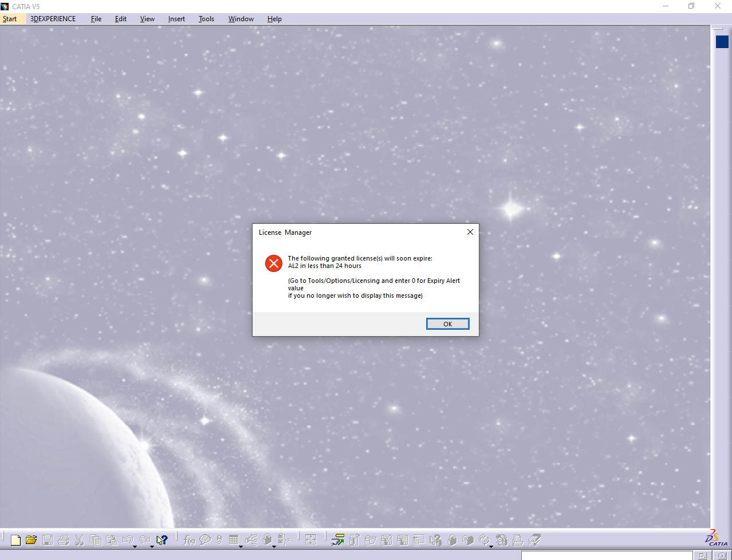732x560 pixels.
Task: Click the Cut scissors icon
Action: 80,540
